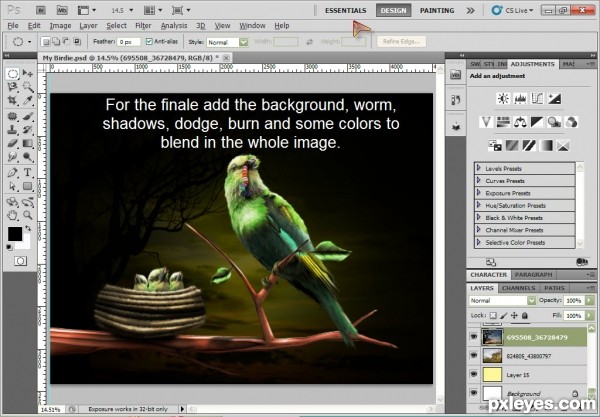This screenshot has height=417, width=600.
Task: Expand Channel Mixer Presets
Action: (479, 230)
